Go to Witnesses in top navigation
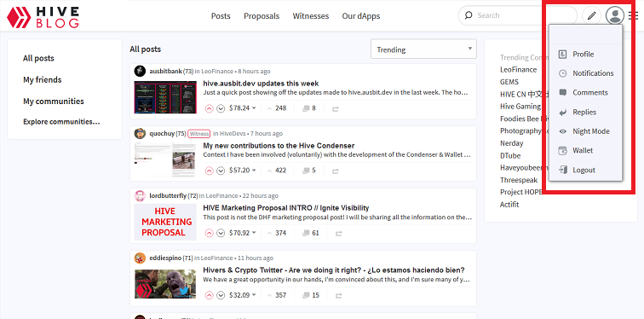 point(310,16)
